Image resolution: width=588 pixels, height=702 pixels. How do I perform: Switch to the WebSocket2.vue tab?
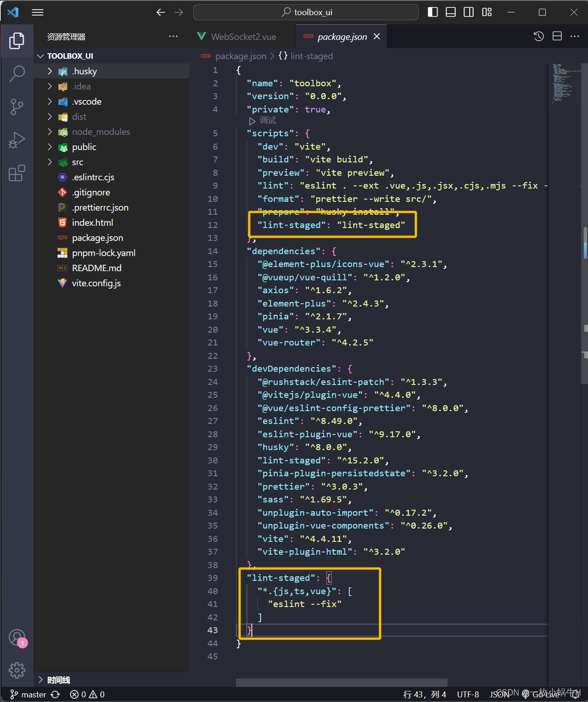[x=237, y=37]
